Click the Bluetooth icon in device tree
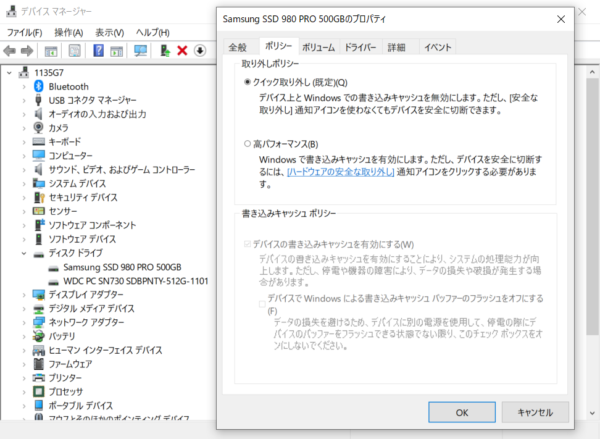Viewport: 600px width, 439px height. pos(39,86)
